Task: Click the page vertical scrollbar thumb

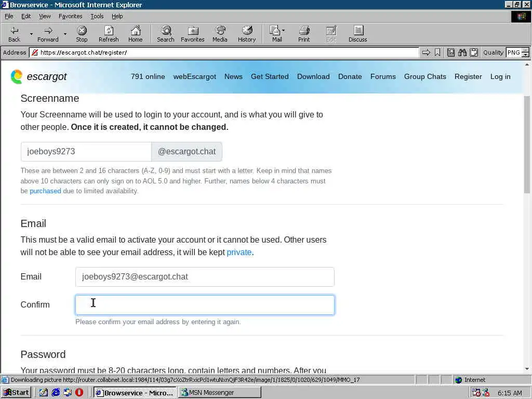Action: (527, 144)
